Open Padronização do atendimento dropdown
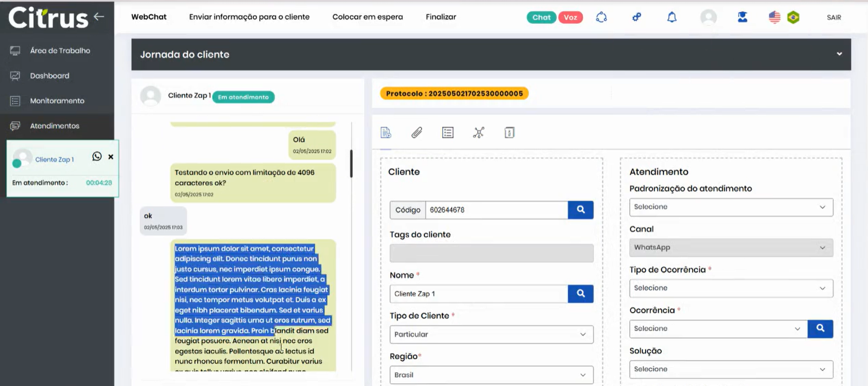Screen dimensions: 868x386 (731, 207)
